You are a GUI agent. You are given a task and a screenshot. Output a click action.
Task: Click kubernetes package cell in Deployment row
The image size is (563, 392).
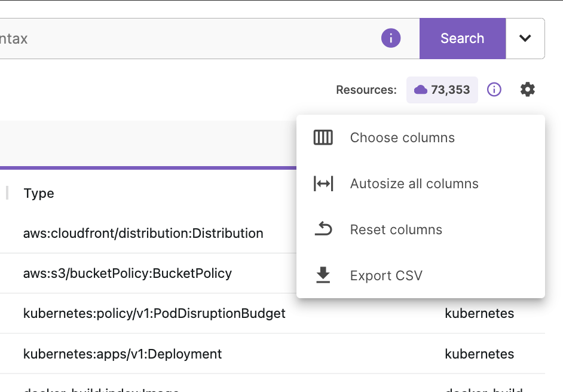click(x=479, y=354)
